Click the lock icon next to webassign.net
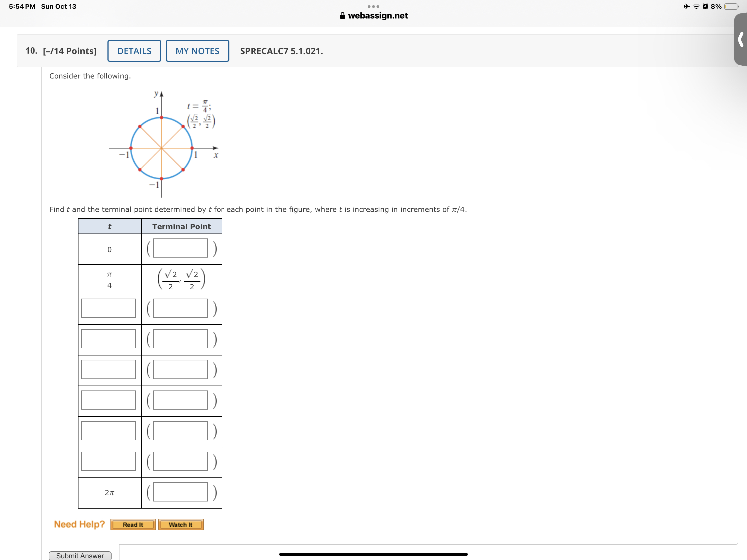The image size is (747, 560). pyautogui.click(x=343, y=16)
